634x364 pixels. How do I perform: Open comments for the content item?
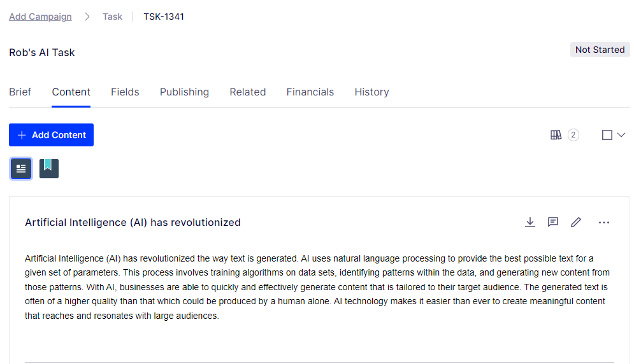[x=552, y=222]
